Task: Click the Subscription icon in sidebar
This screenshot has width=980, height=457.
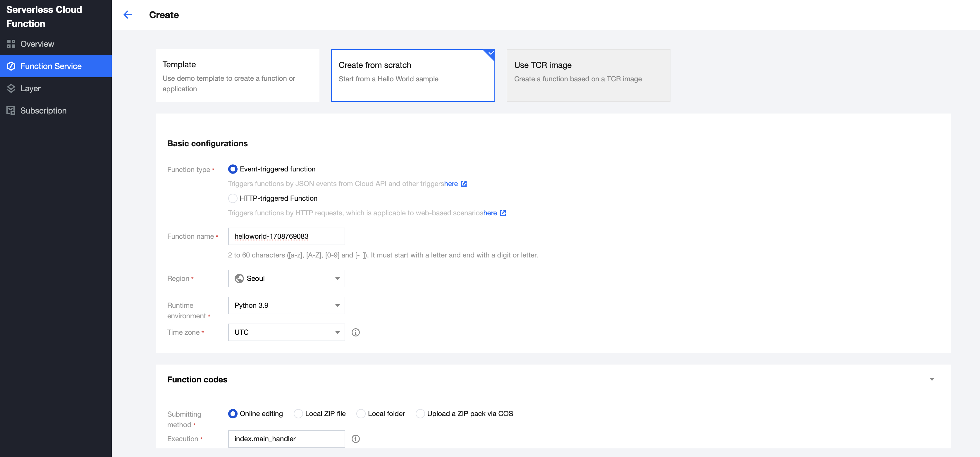Action: coord(11,111)
